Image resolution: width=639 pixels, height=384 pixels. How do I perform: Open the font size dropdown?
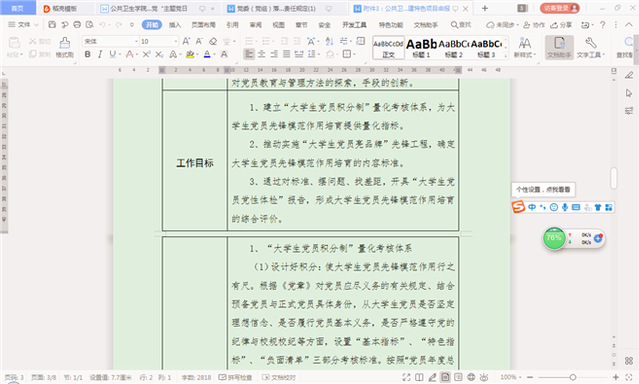tap(176, 41)
